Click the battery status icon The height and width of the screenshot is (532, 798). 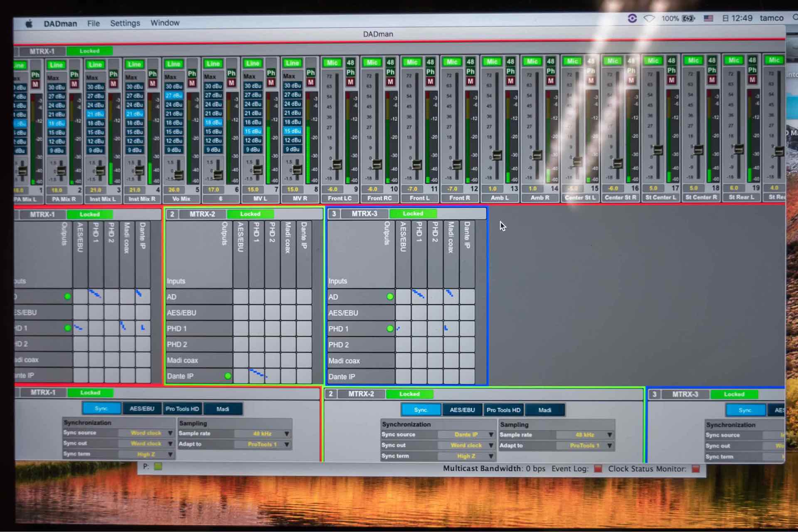689,18
